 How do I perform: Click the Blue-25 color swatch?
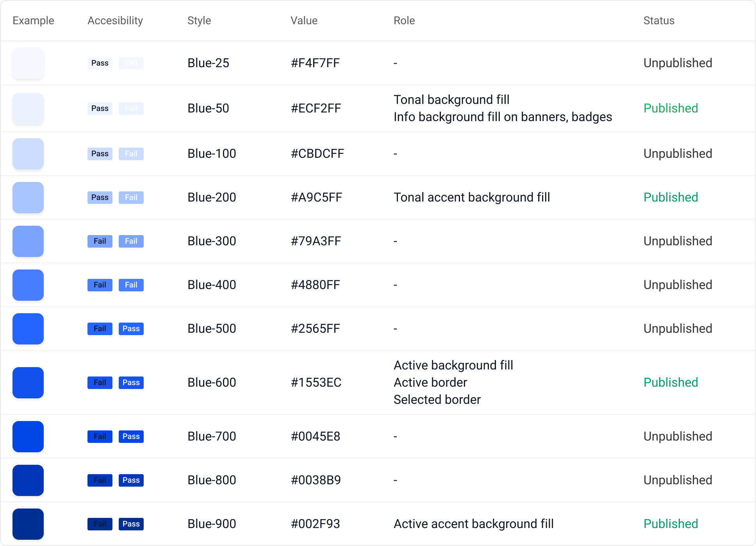tap(28, 63)
